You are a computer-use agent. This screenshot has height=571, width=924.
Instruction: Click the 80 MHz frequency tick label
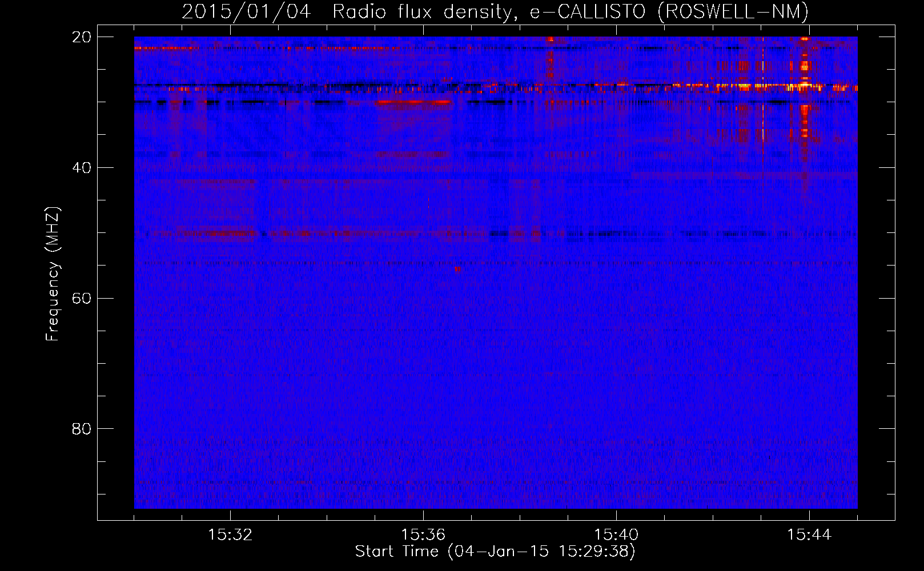click(x=82, y=429)
